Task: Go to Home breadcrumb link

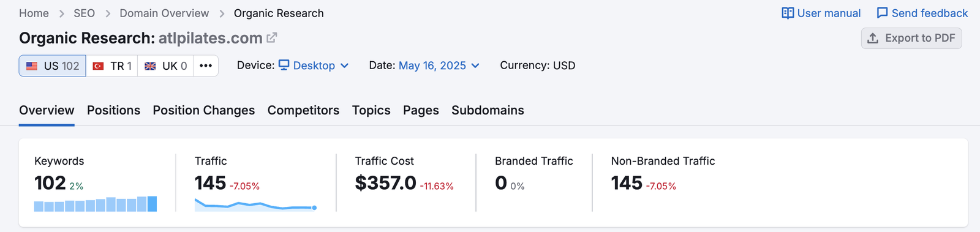Action: point(34,13)
